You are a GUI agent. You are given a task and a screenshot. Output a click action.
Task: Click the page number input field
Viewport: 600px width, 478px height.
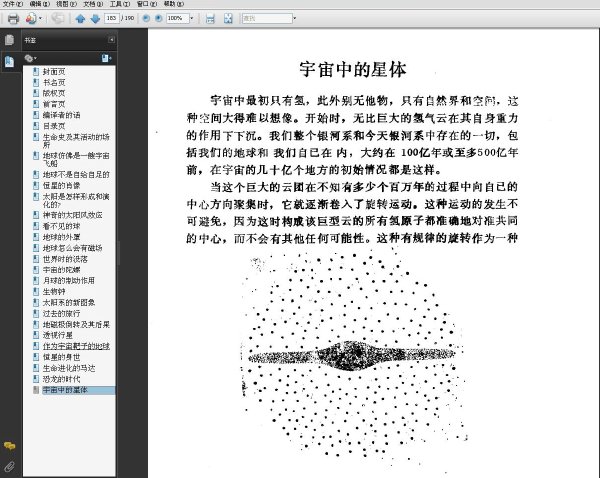click(x=112, y=18)
